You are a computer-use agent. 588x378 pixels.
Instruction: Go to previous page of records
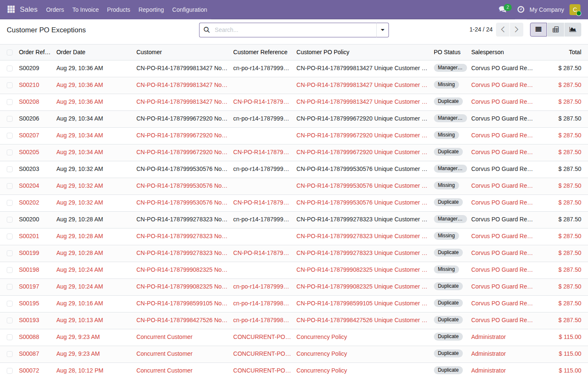[x=503, y=29]
